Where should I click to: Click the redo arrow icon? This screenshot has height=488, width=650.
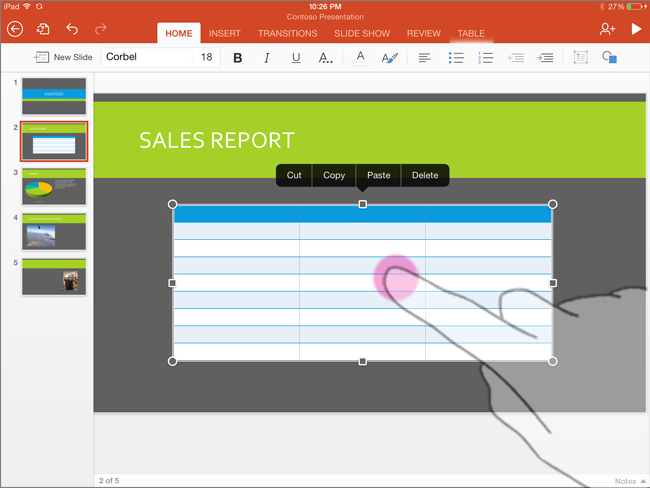pos(101,30)
